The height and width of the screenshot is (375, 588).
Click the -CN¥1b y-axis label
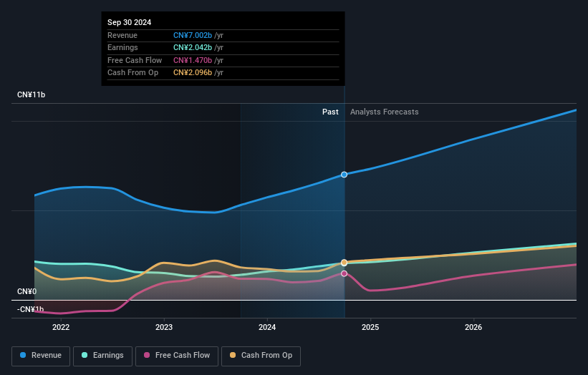(30, 309)
